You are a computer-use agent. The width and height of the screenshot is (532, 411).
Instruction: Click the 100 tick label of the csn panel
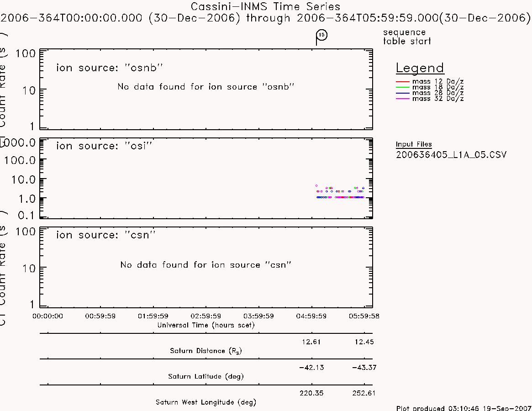point(26,232)
